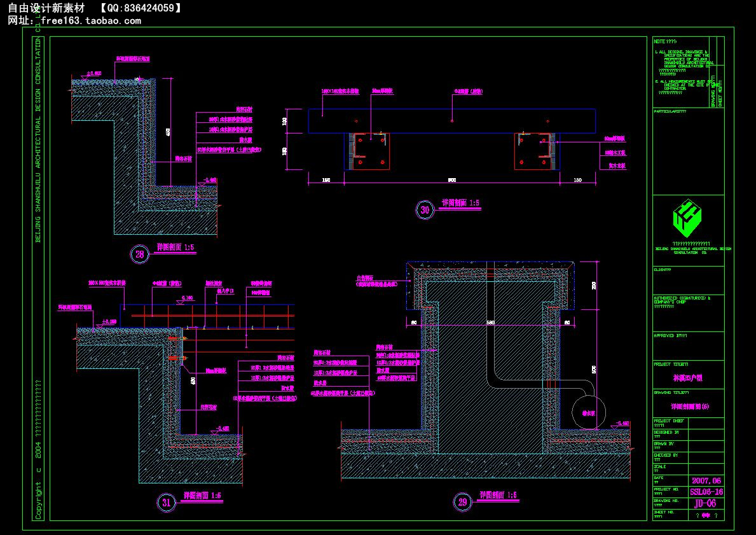This screenshot has width=756, height=535.
Task: Click the "free163.taobao.com" web address
Action: tap(91, 21)
